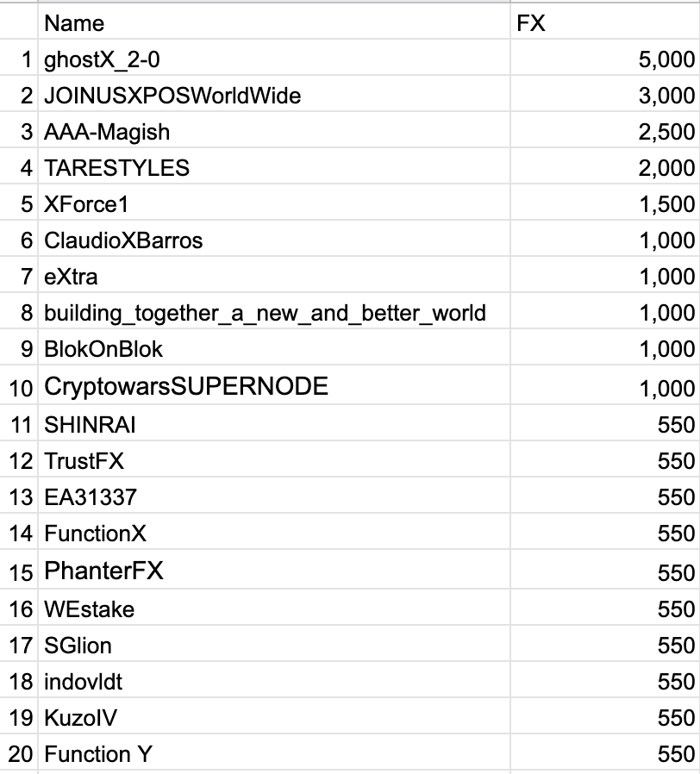Select the Name column header cell
This screenshot has width=700, height=774.
coord(274,22)
